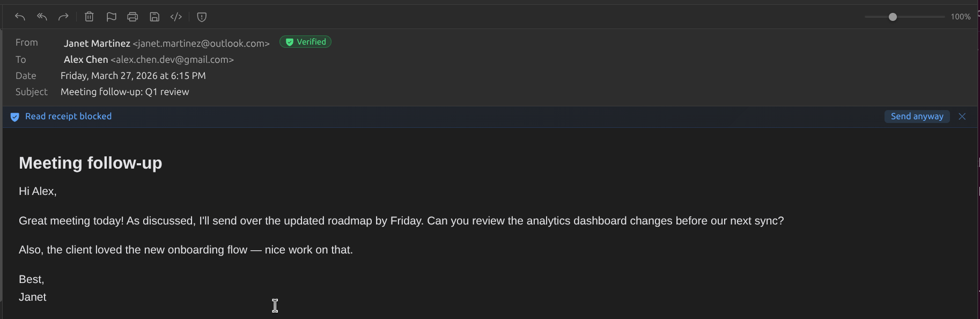Viewport: 980px width, 319px height.
Task: Print the email using the printer icon
Action: pyautogui.click(x=132, y=17)
